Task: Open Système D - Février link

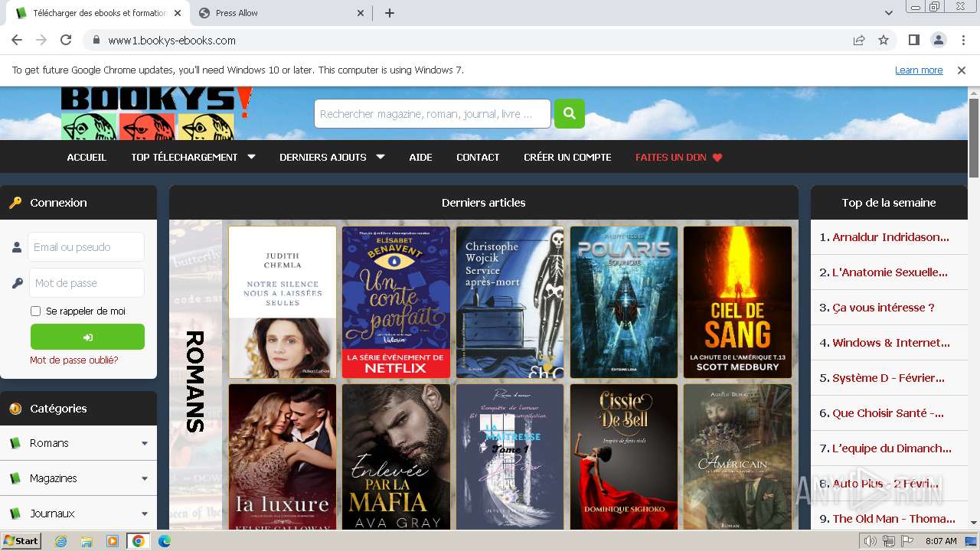Action: pyautogui.click(x=888, y=378)
